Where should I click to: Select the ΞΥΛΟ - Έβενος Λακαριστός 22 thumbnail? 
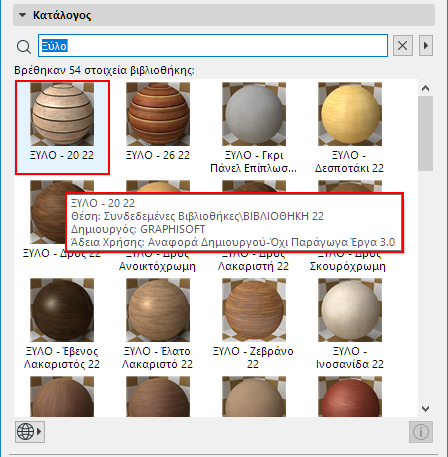tap(62, 310)
